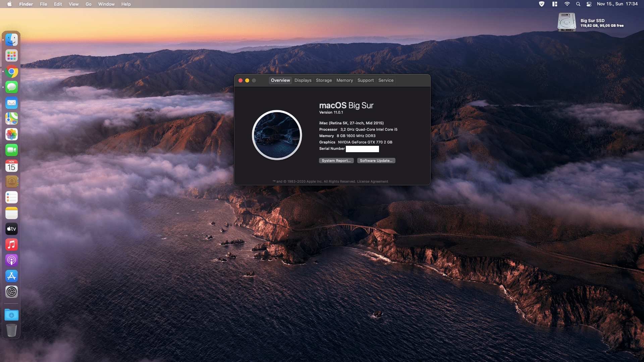The image size is (644, 362).
Task: Open Downloads folder in the Dock
Action: tap(11, 315)
